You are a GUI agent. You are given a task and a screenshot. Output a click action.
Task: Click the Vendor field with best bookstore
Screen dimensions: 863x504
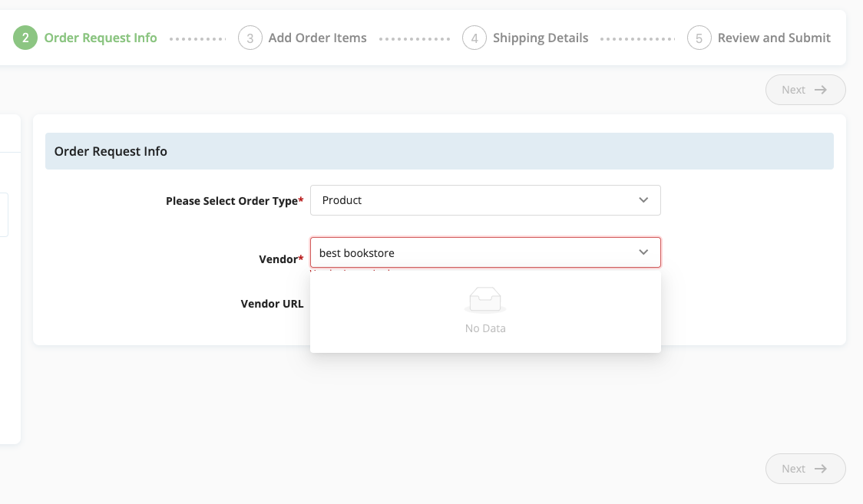(x=485, y=252)
